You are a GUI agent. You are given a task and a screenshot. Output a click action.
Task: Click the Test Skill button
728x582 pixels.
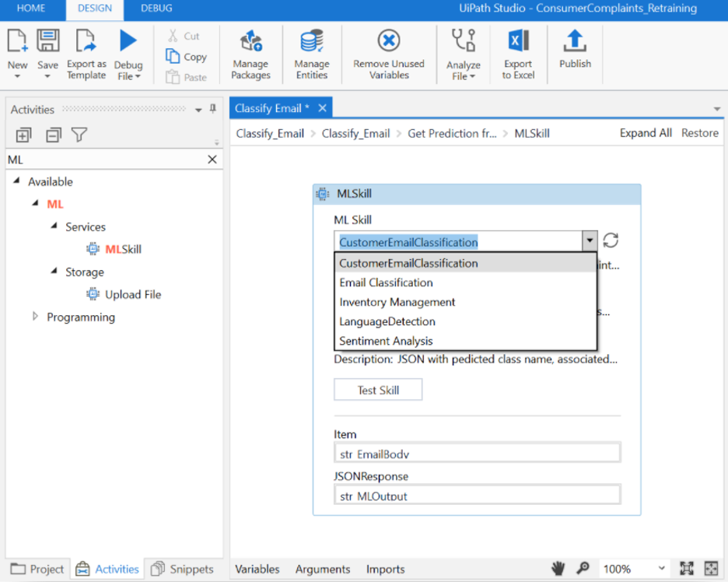pyautogui.click(x=378, y=389)
